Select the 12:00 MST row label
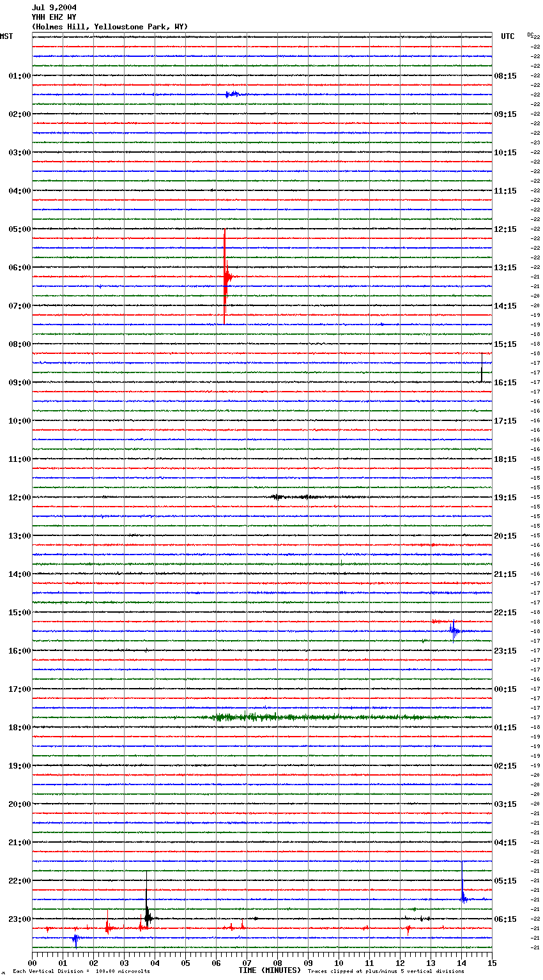This screenshot has width=543, height=980. pyautogui.click(x=19, y=498)
